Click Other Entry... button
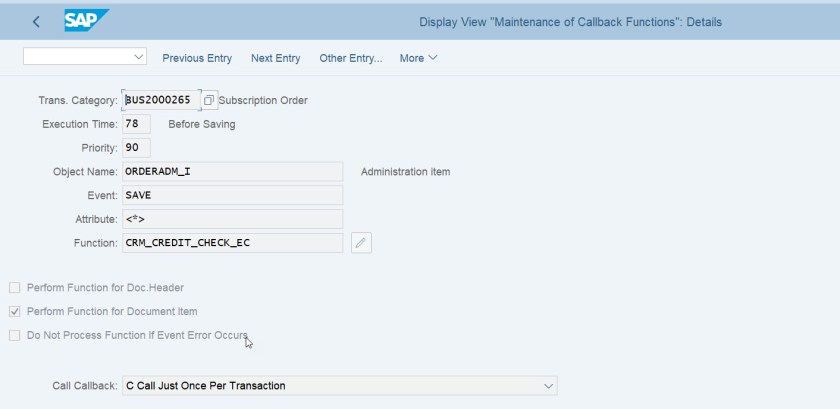The image size is (840, 409). tap(350, 58)
